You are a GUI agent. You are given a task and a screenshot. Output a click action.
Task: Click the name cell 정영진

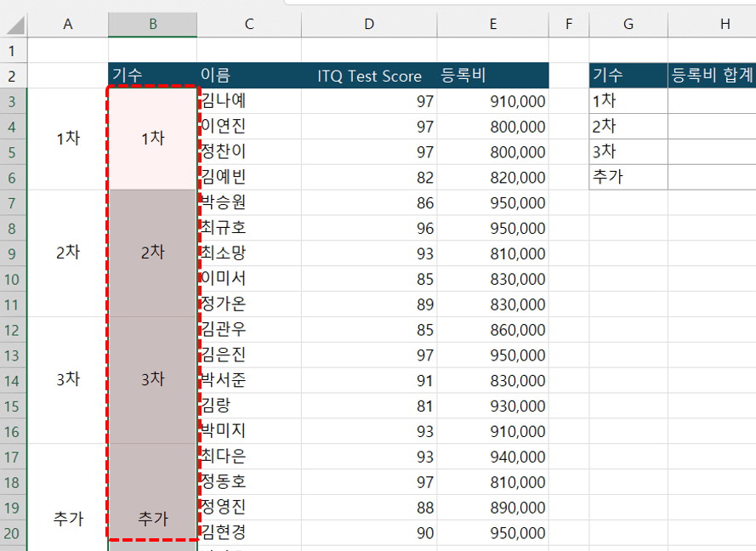249,508
